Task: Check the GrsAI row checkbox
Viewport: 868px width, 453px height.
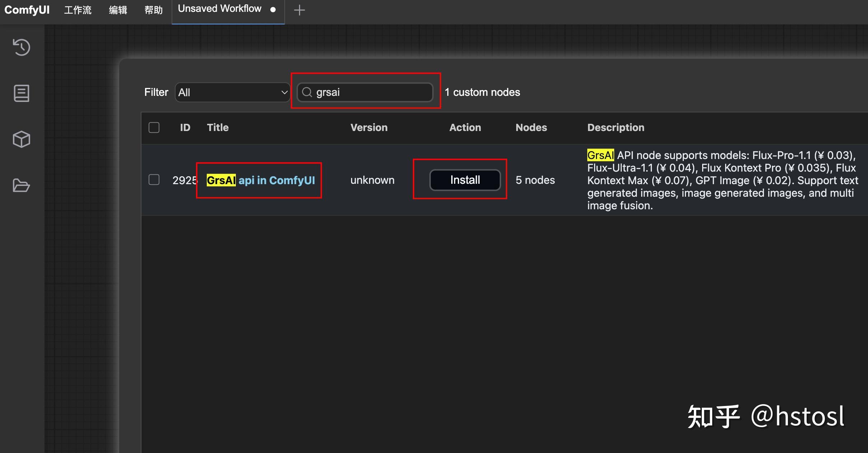Action: pos(154,179)
